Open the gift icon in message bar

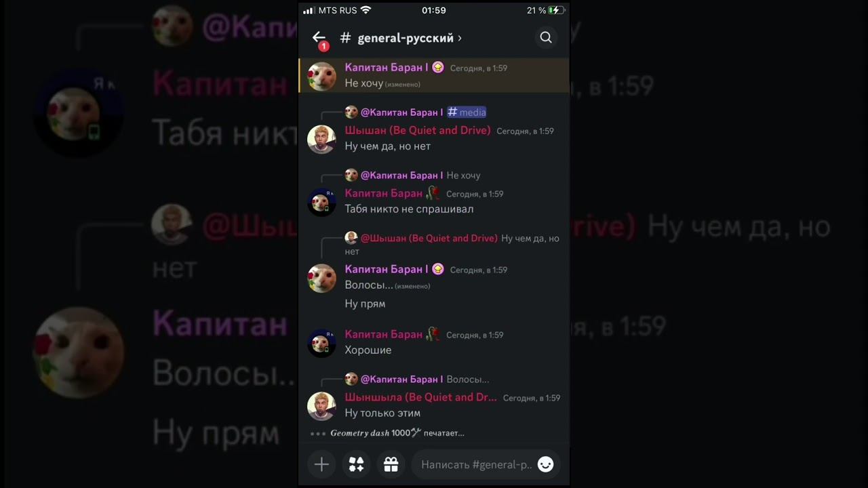tap(391, 464)
